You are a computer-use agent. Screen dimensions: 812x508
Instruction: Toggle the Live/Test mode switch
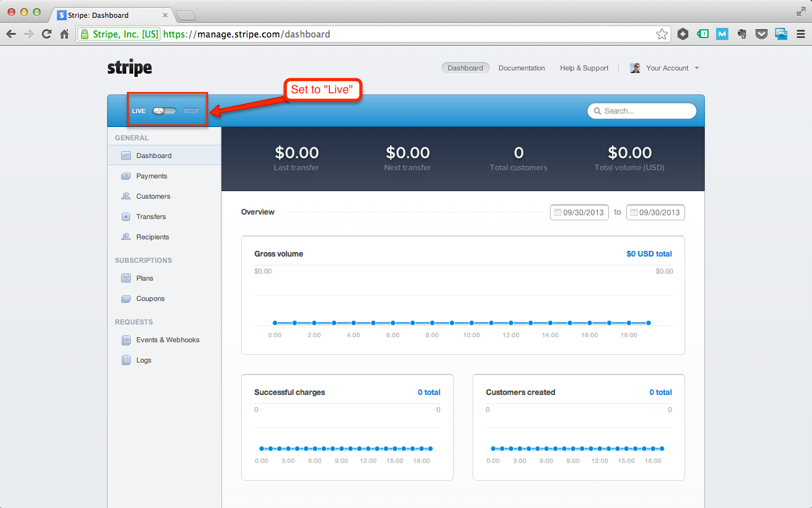click(x=164, y=111)
